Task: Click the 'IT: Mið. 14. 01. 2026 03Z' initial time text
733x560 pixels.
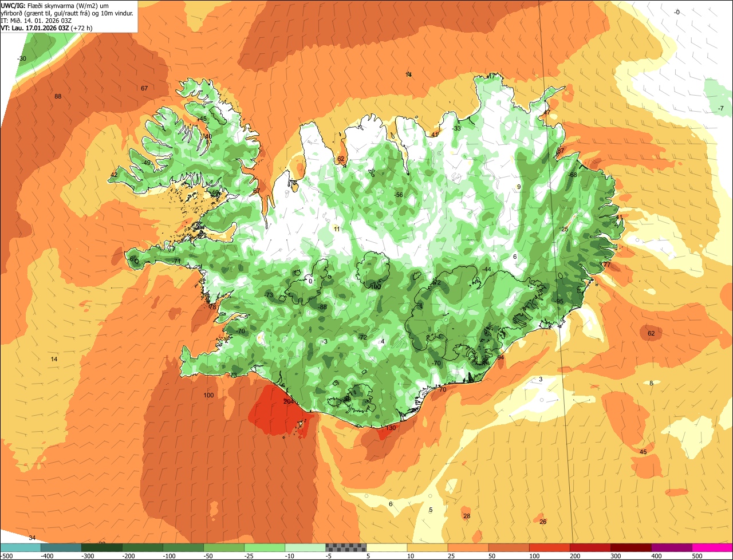Action: 36,20
